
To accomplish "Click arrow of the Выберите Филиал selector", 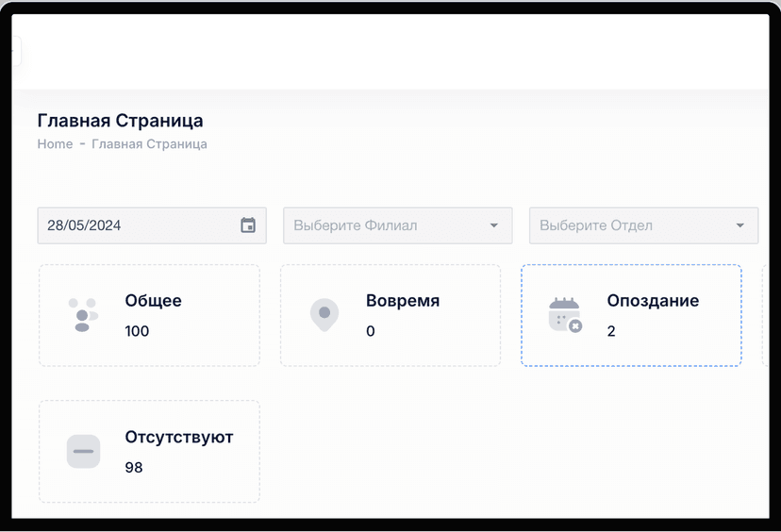I will point(493,225).
